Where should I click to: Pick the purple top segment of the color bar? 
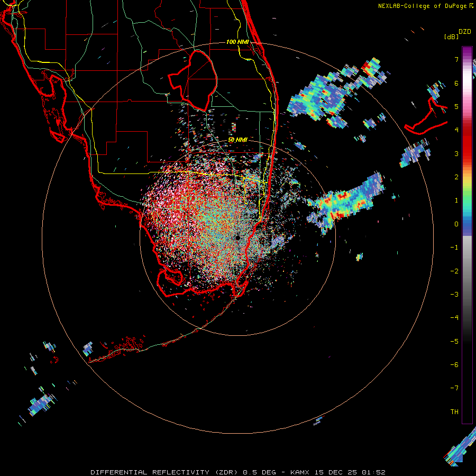[x=467, y=52]
